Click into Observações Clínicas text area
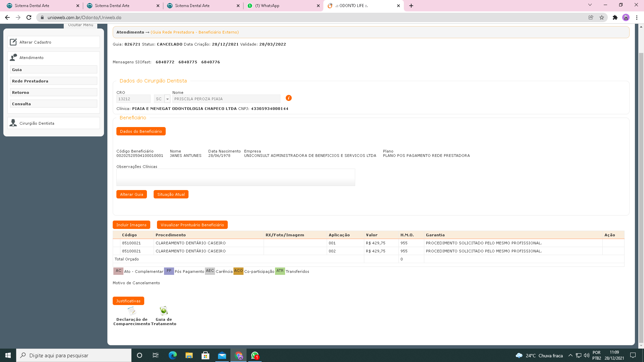Image resolution: width=644 pixels, height=362 pixels. 235,177
